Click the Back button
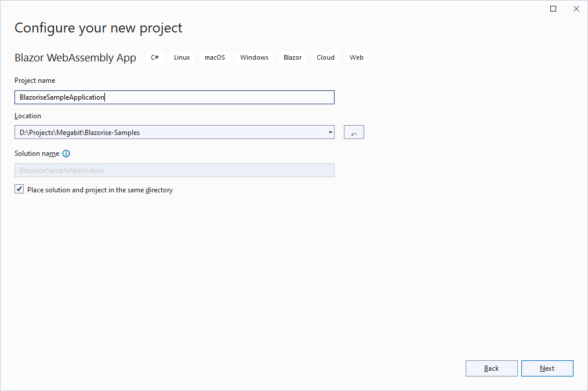Viewport: 588px width, 391px height. tap(491, 368)
